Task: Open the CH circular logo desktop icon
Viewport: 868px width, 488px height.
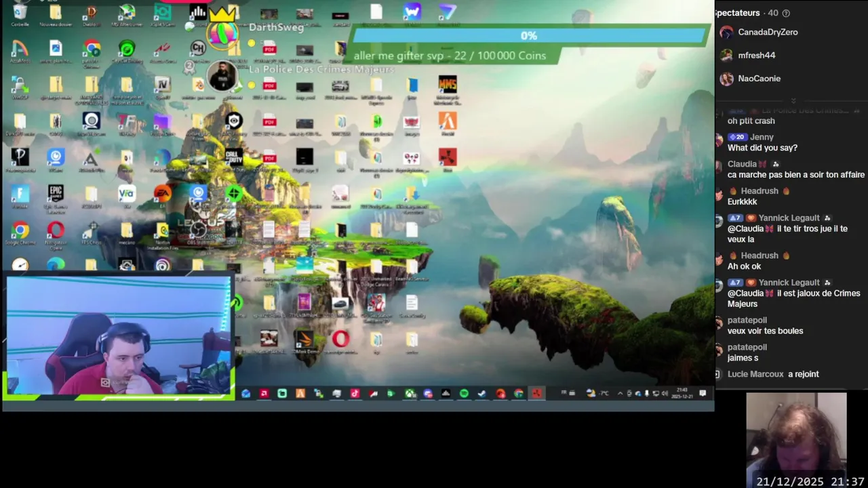Action: pyautogui.click(x=198, y=49)
